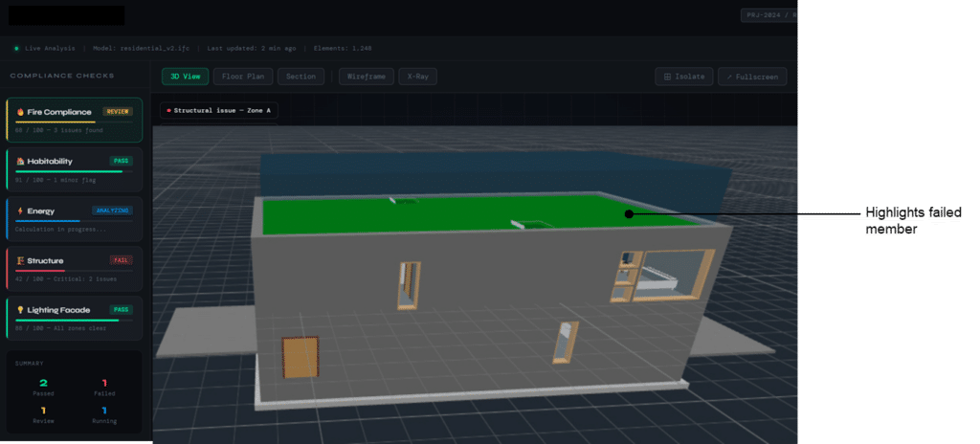Switch to the Floor Plan tab
980x444 pixels.
242,77
